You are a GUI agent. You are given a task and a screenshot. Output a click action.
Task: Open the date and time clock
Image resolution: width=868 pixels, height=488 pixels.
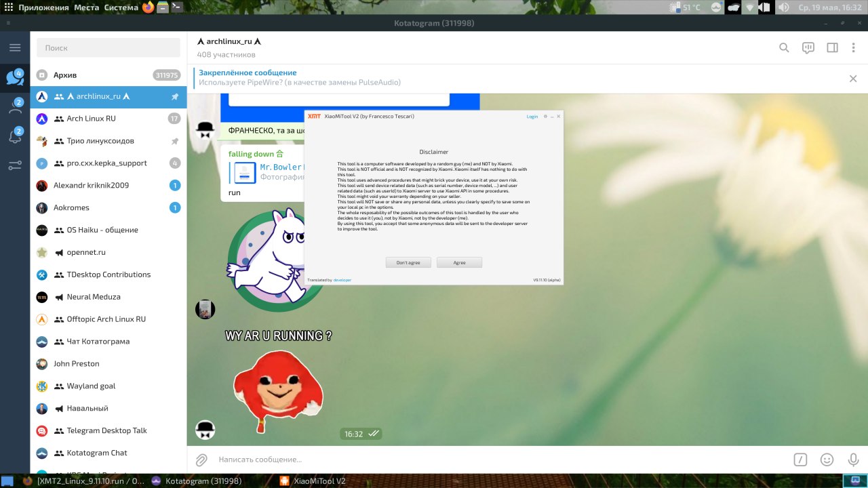[829, 7]
